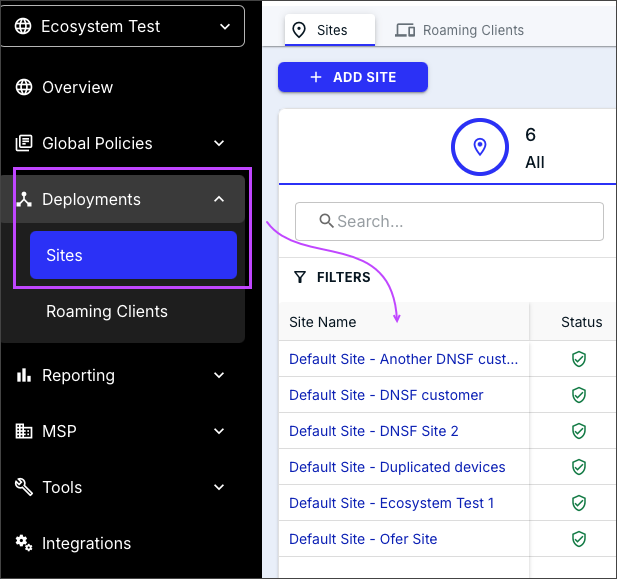
Task: Collapse the Deployments section
Action: coord(219,199)
